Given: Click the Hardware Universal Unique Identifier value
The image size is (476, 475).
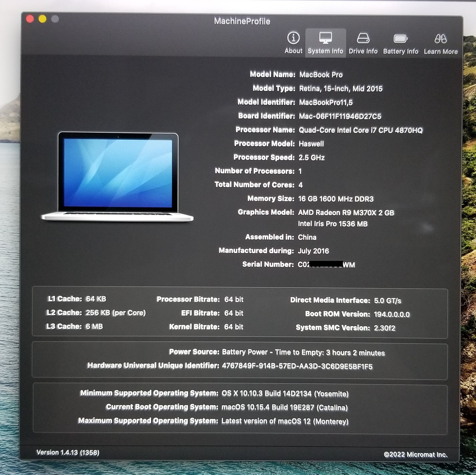Looking at the screenshot, I should coord(297,366).
